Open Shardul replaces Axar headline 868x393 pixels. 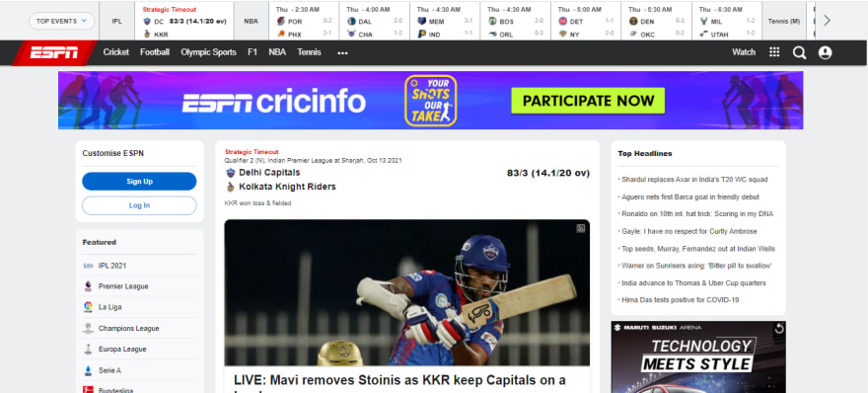click(694, 180)
